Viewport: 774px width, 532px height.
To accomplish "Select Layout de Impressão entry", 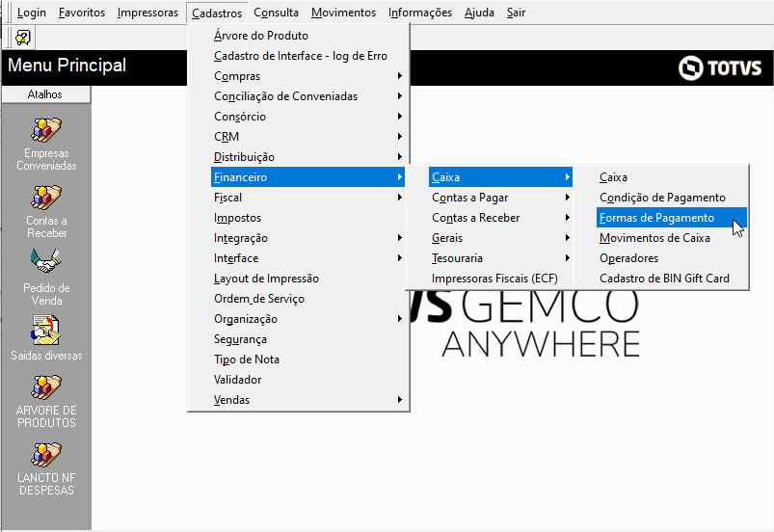I will (308, 279).
